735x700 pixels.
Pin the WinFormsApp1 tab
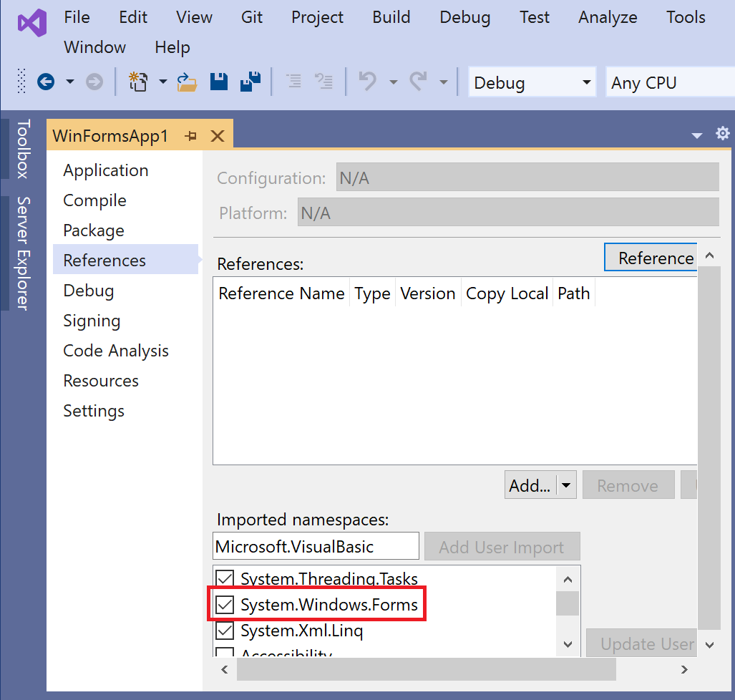pyautogui.click(x=190, y=136)
